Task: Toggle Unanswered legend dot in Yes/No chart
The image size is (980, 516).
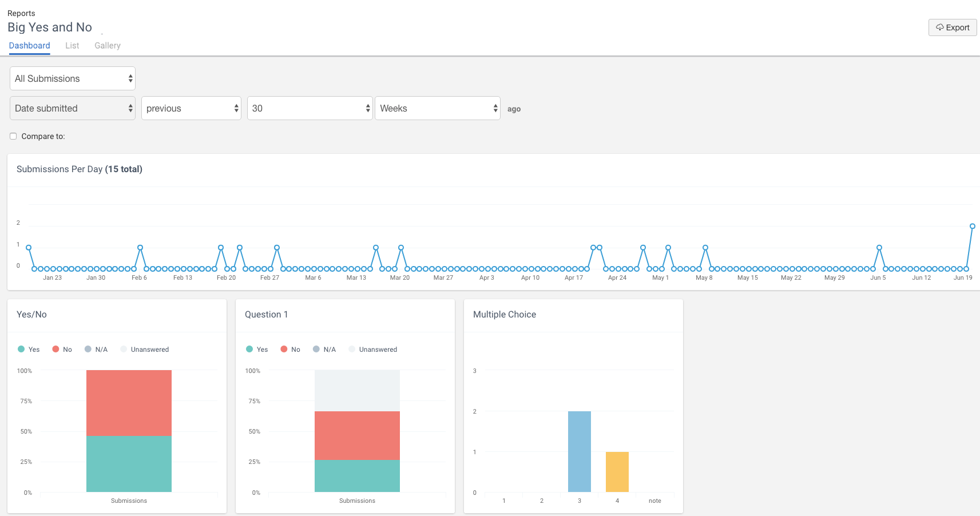Action: coord(124,349)
